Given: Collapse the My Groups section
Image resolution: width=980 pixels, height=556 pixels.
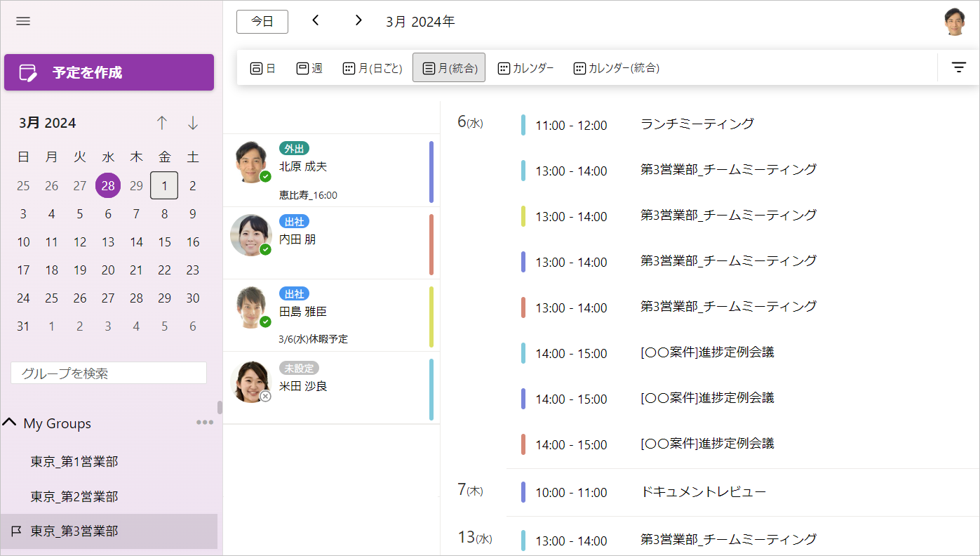Looking at the screenshot, I should point(10,423).
